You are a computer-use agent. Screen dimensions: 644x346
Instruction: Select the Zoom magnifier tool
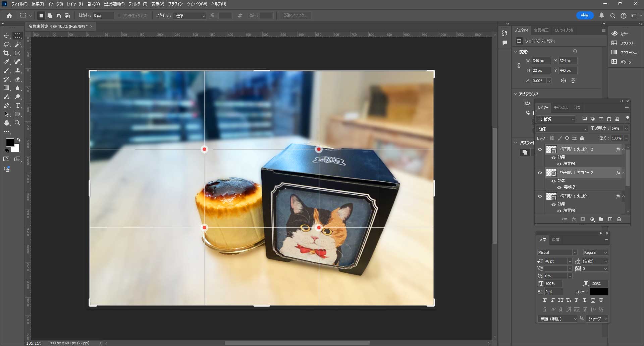(x=18, y=123)
